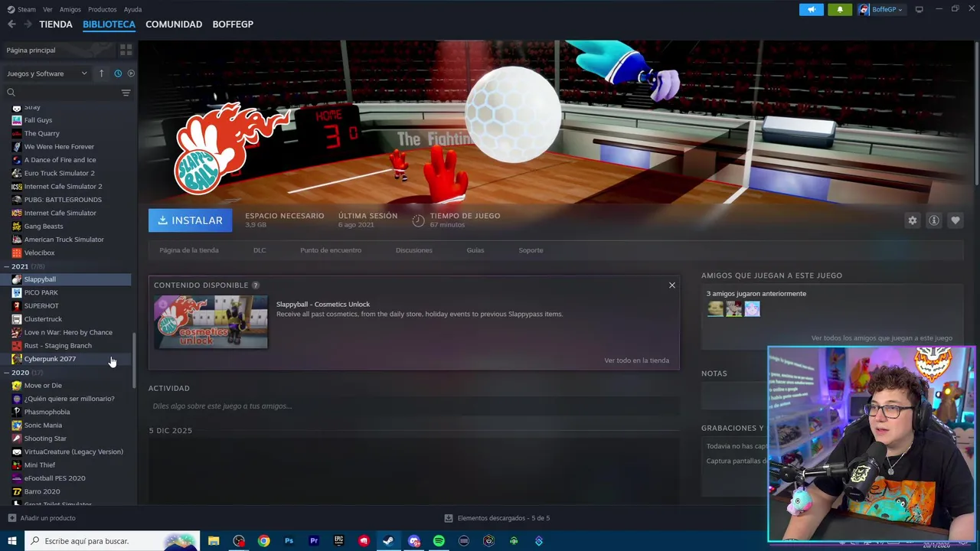The height and width of the screenshot is (551, 980).
Task: Select PUBG: BATTLEGROUNDS in library
Action: (x=63, y=200)
